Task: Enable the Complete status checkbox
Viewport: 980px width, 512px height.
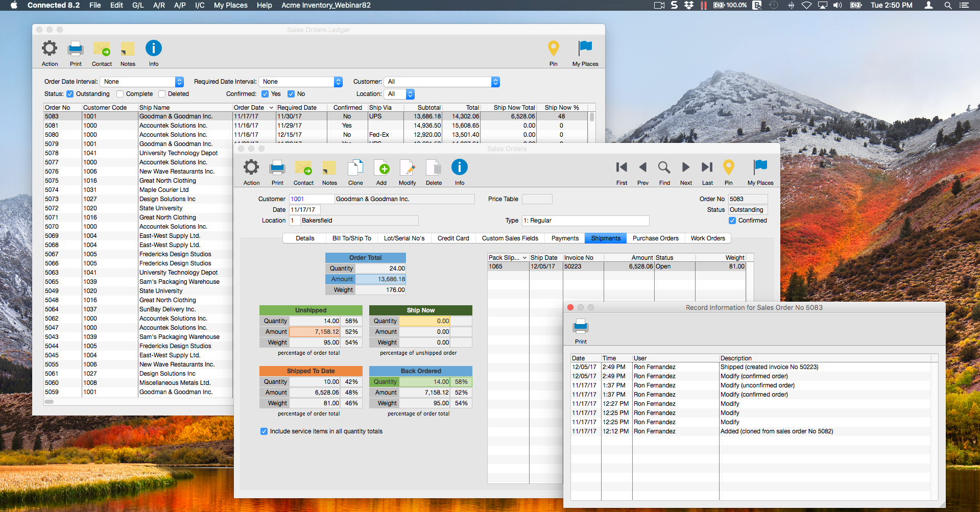Action: 120,94
